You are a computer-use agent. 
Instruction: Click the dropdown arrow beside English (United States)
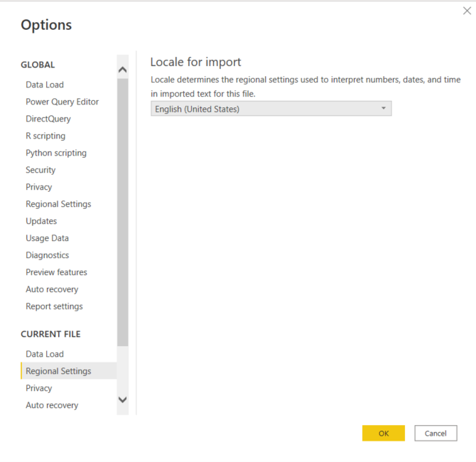pos(384,109)
